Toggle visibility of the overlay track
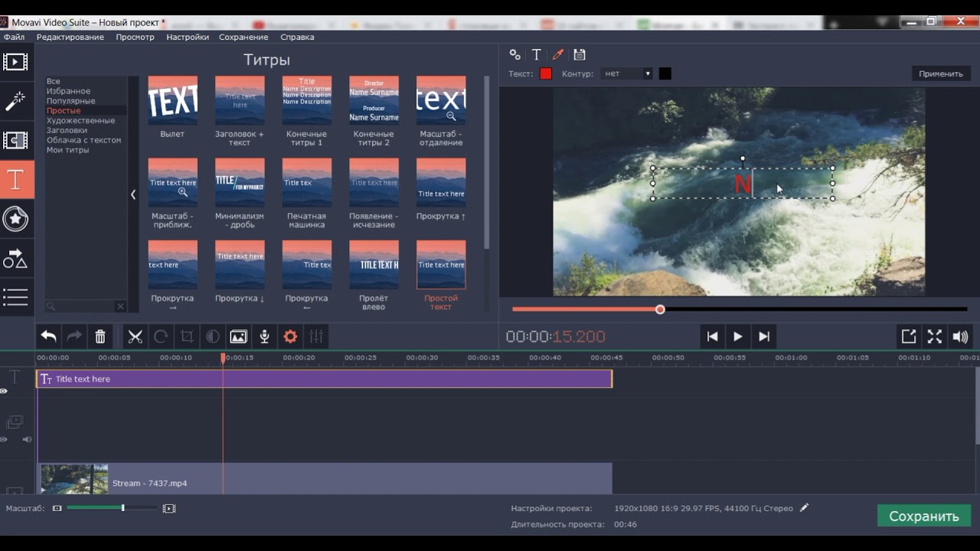980x551 pixels. click(x=4, y=439)
